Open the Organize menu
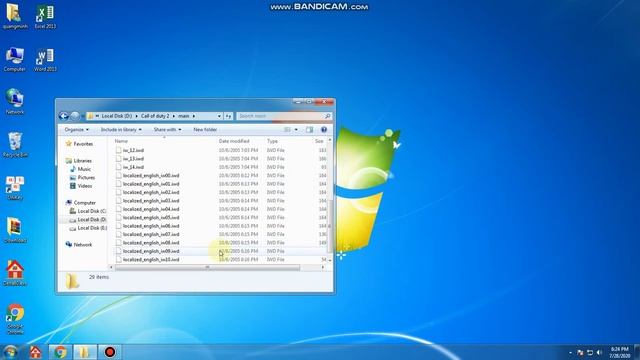 [76, 129]
